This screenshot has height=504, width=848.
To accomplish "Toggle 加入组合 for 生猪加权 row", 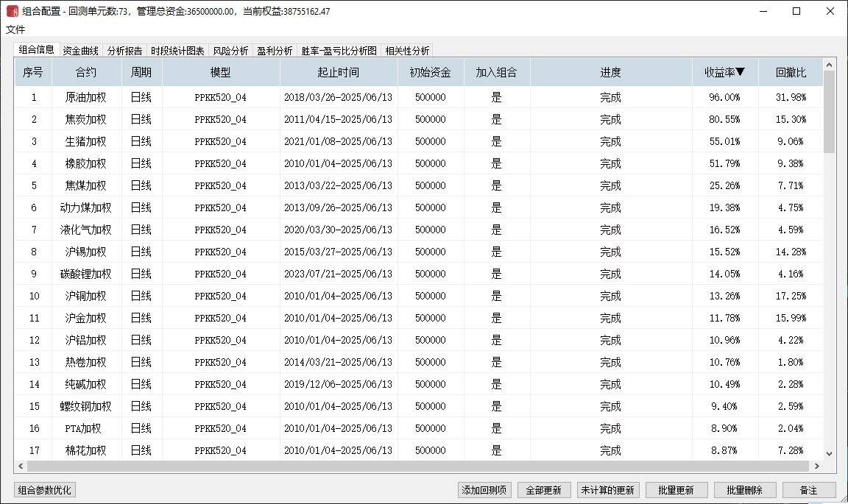I will pyautogui.click(x=496, y=141).
